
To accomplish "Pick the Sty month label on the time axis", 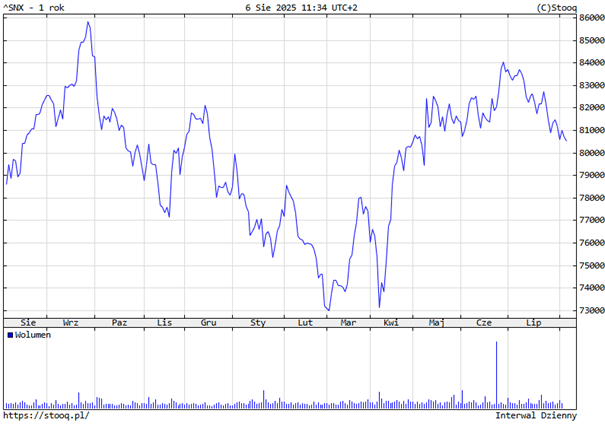I will click(258, 323).
